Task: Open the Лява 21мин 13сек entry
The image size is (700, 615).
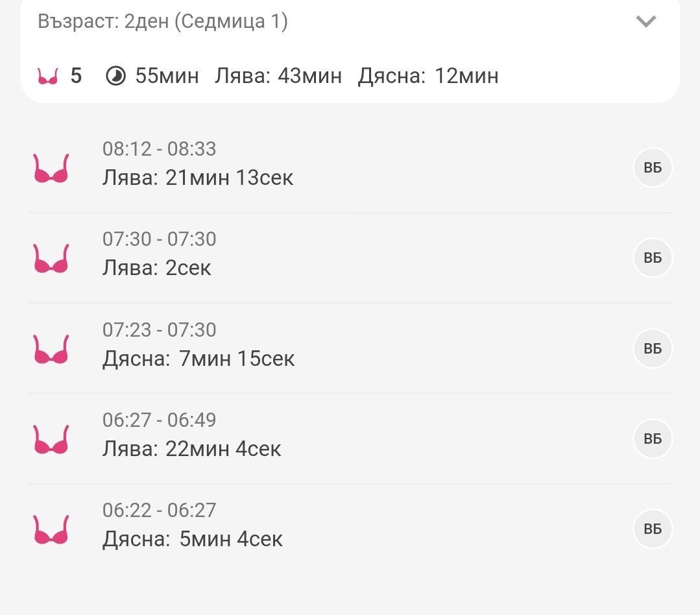Action: point(198,177)
